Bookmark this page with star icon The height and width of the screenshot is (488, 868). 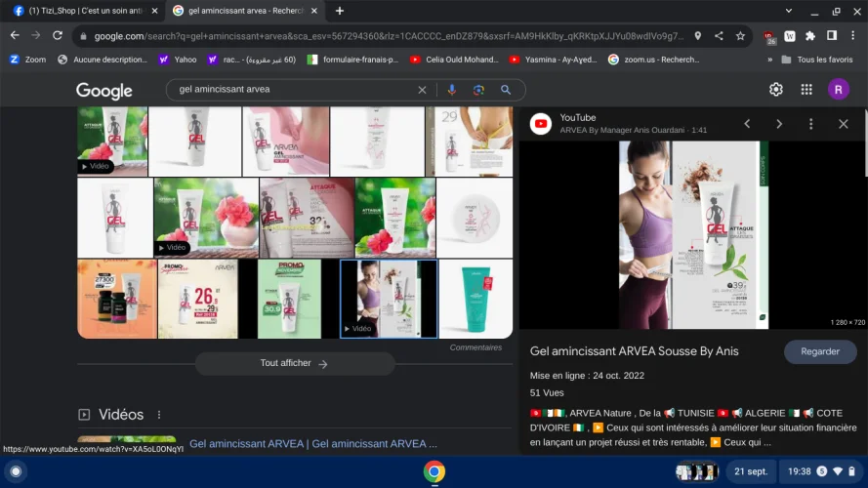[x=741, y=36]
